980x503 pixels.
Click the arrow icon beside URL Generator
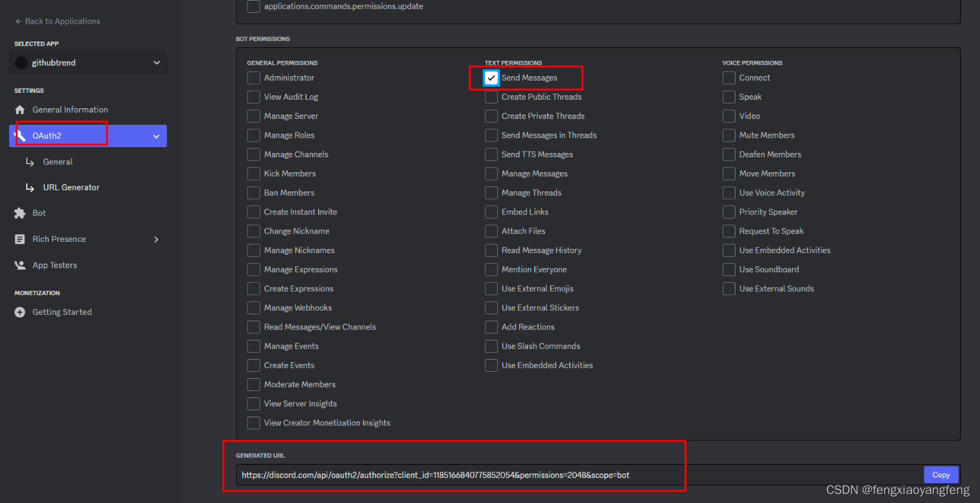[29, 188]
